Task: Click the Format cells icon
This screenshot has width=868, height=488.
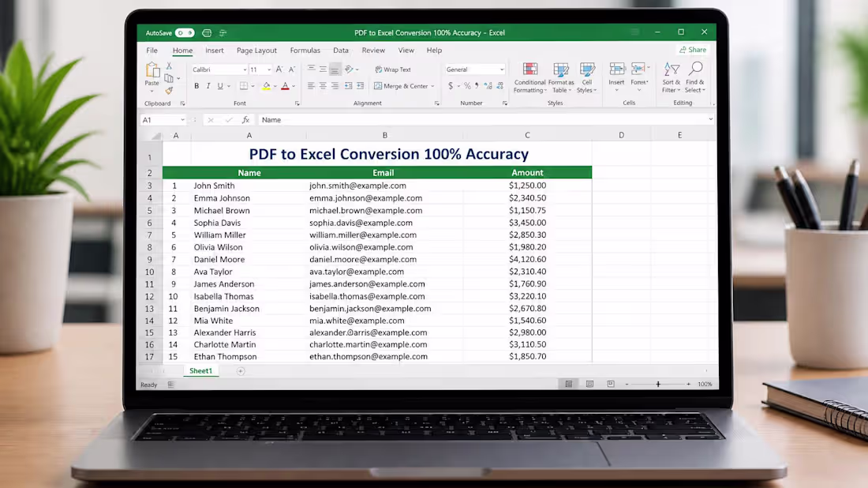Action: [x=638, y=69]
